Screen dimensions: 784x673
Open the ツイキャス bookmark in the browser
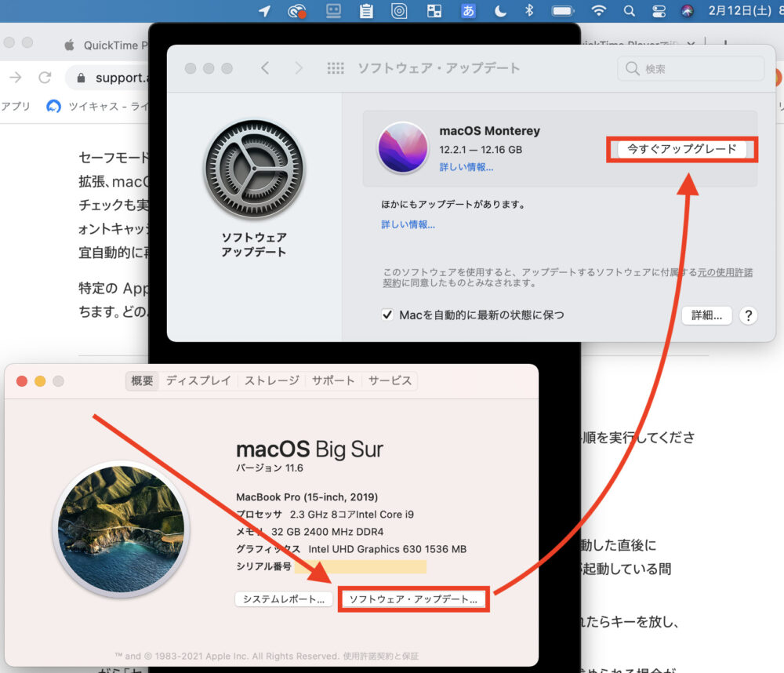tap(97, 106)
